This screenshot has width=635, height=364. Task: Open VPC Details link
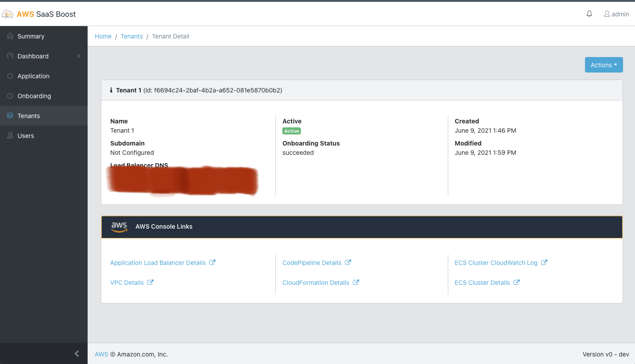click(127, 283)
